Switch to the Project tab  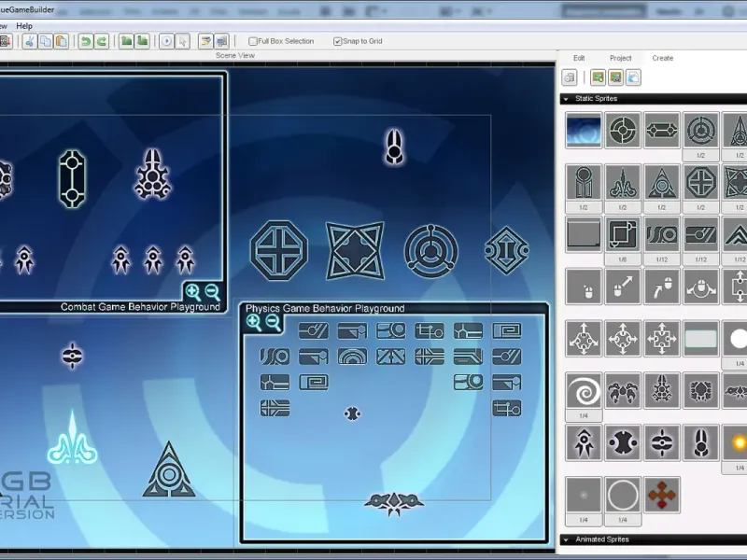click(620, 58)
